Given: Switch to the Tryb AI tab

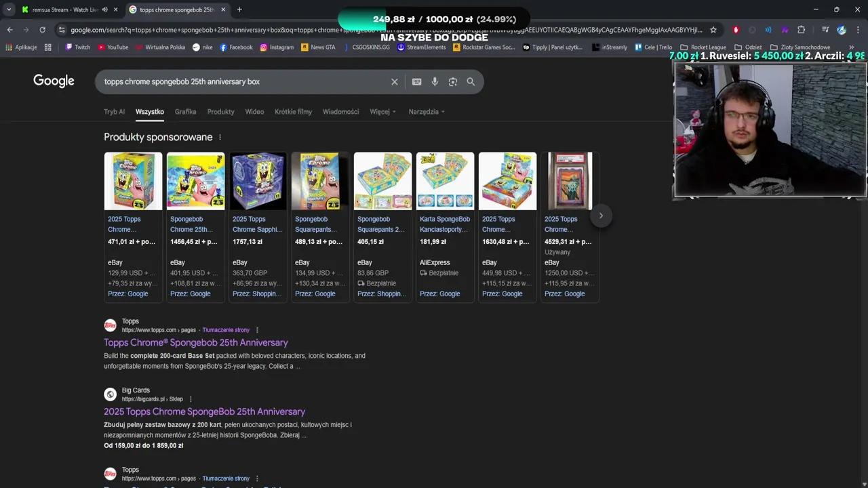Looking at the screenshot, I should 114,112.
